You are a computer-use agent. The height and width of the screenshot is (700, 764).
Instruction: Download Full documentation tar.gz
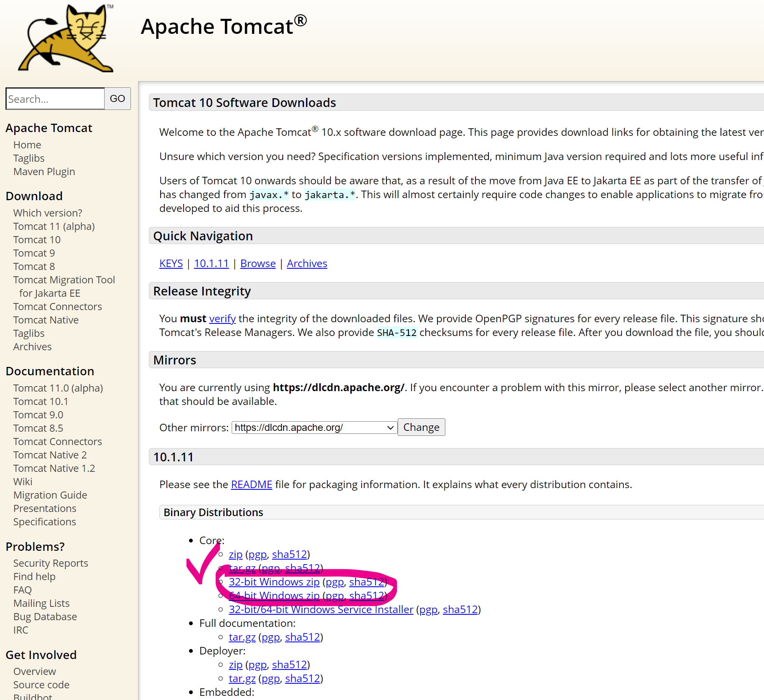pos(242,637)
